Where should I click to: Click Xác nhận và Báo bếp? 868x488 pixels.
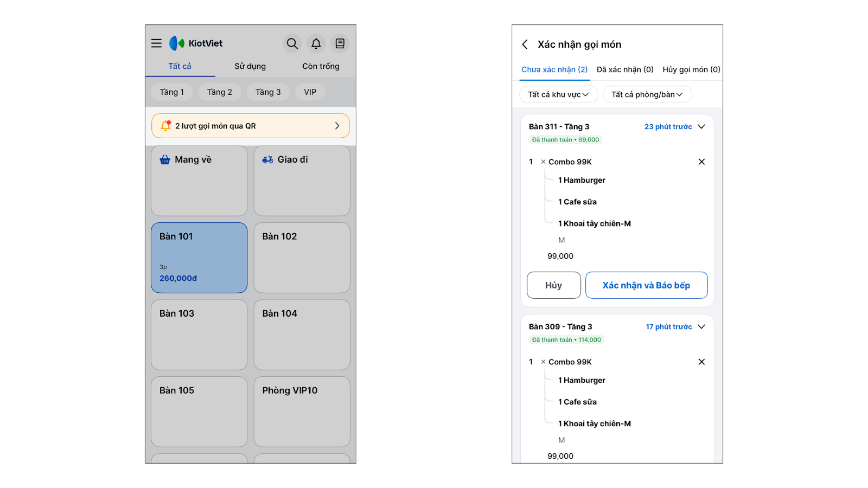[x=646, y=285]
